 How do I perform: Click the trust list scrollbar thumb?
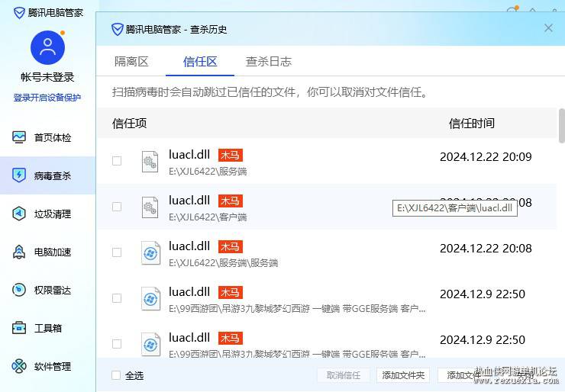pyautogui.click(x=562, y=126)
